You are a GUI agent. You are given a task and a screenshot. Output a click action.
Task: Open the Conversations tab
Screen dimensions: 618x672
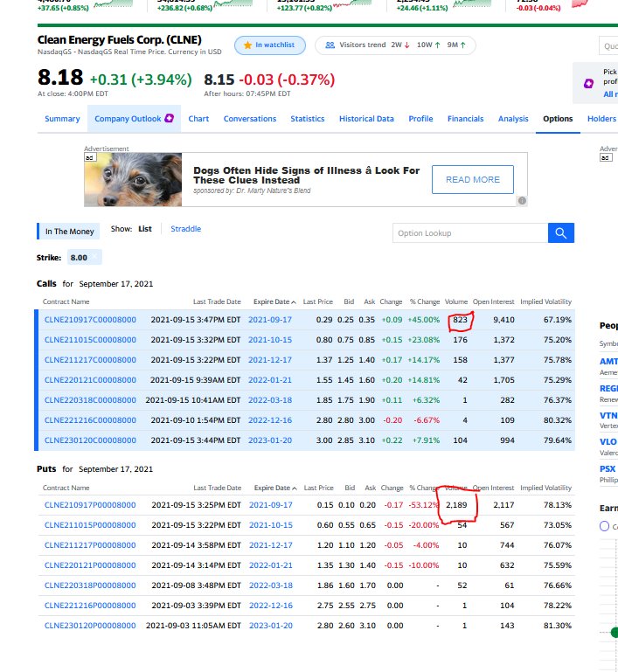[250, 119]
